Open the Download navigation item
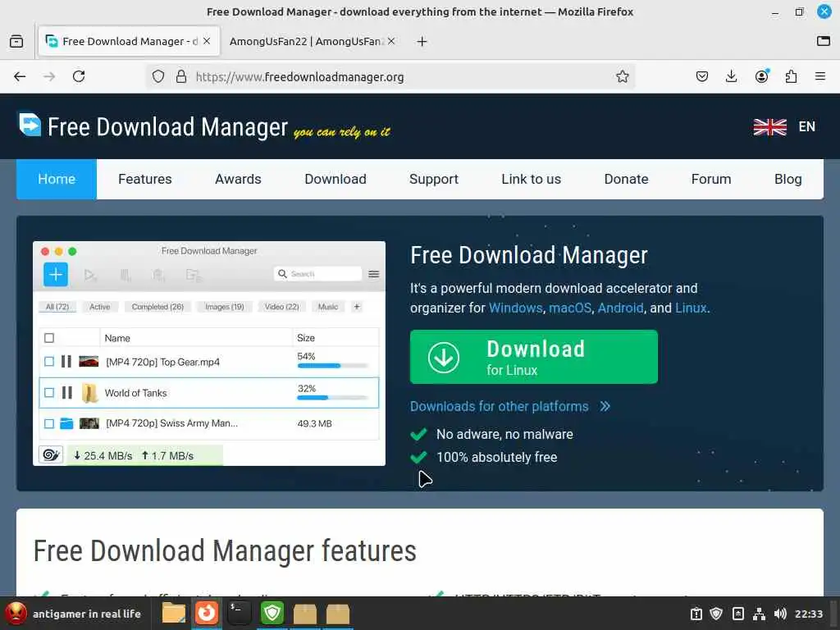The width and height of the screenshot is (840, 630). click(336, 179)
